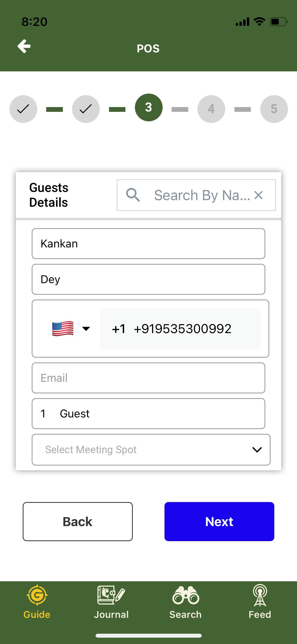Open the Journal tab icon
The width and height of the screenshot is (297, 644).
click(x=111, y=595)
